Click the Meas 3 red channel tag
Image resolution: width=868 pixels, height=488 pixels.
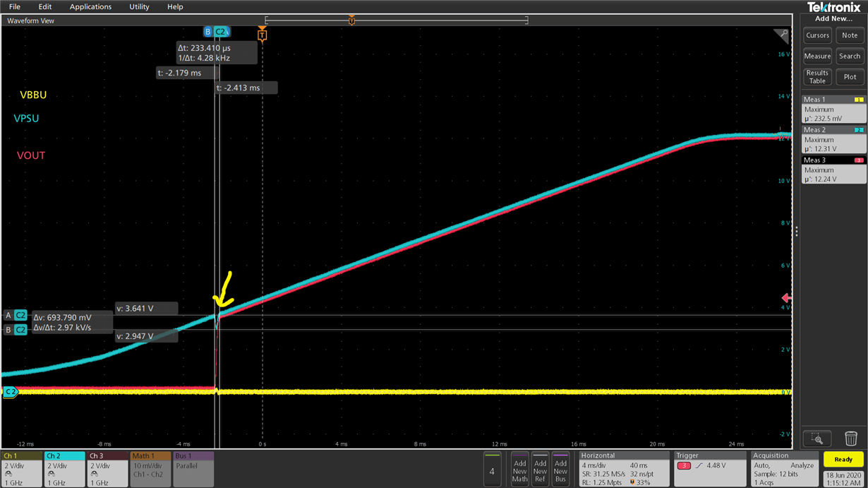[x=859, y=160]
